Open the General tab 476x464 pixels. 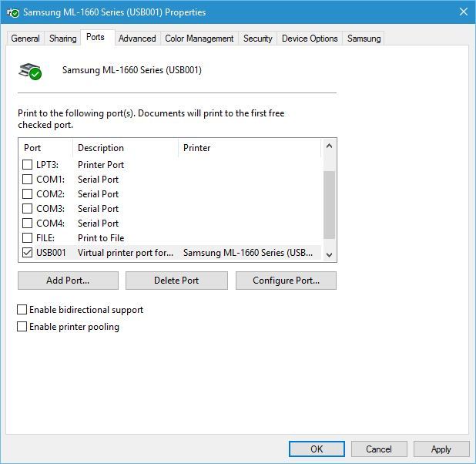tap(25, 39)
